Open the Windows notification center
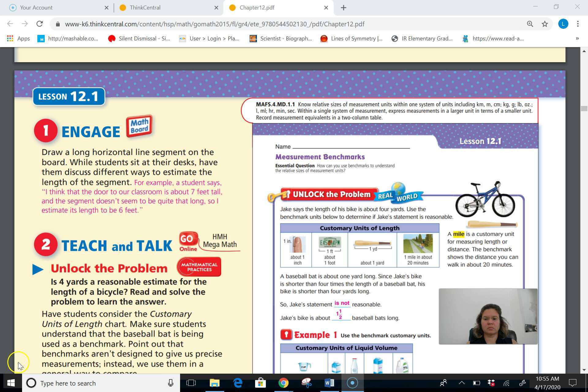This screenshot has height=392, width=588. click(572, 383)
